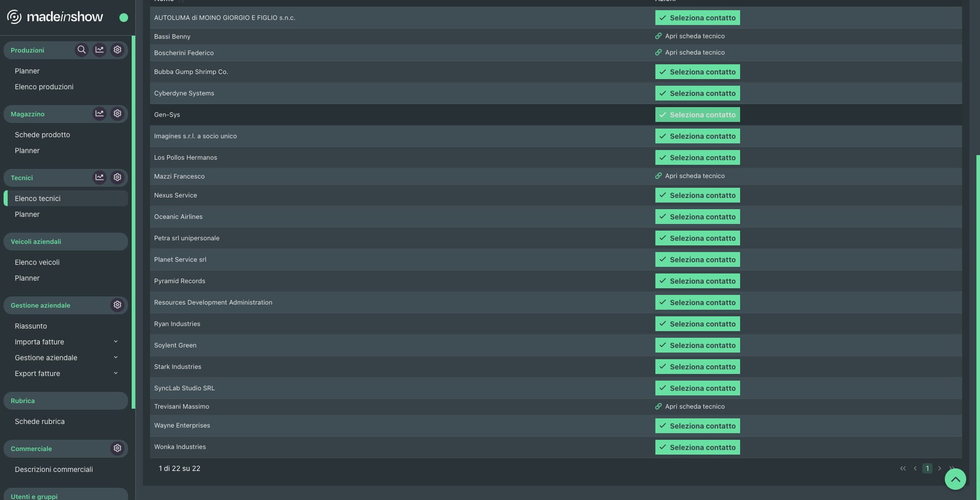Open technician sheet for Bassi Benny
This screenshot has height=500, width=980.
pyautogui.click(x=690, y=36)
